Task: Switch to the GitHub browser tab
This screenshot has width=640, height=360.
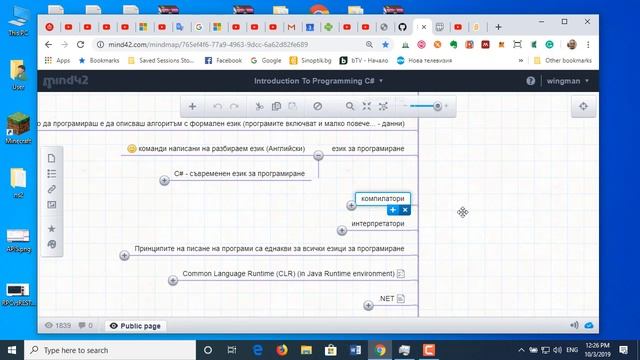Action: tap(402, 27)
